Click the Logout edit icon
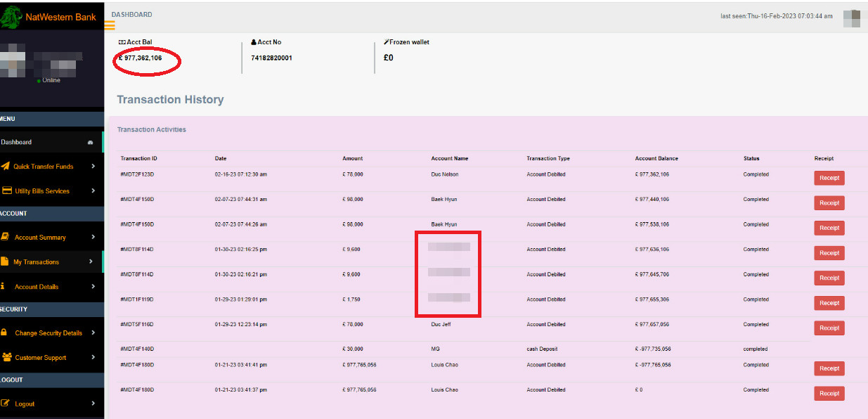 point(6,404)
